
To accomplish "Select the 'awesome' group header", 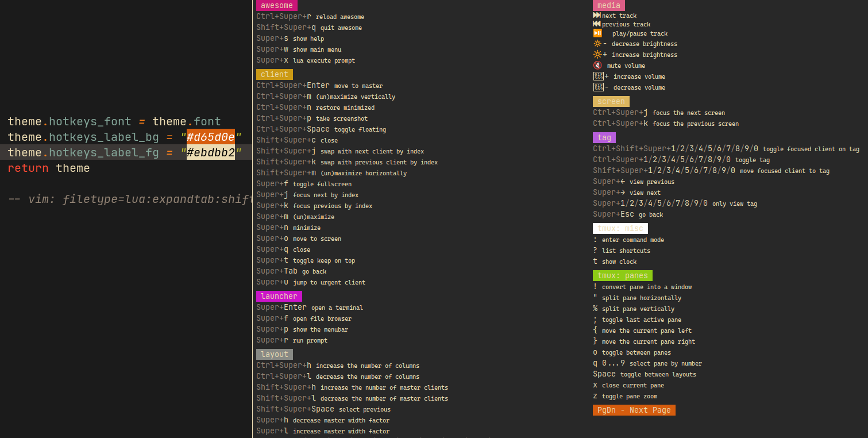I will (x=277, y=6).
